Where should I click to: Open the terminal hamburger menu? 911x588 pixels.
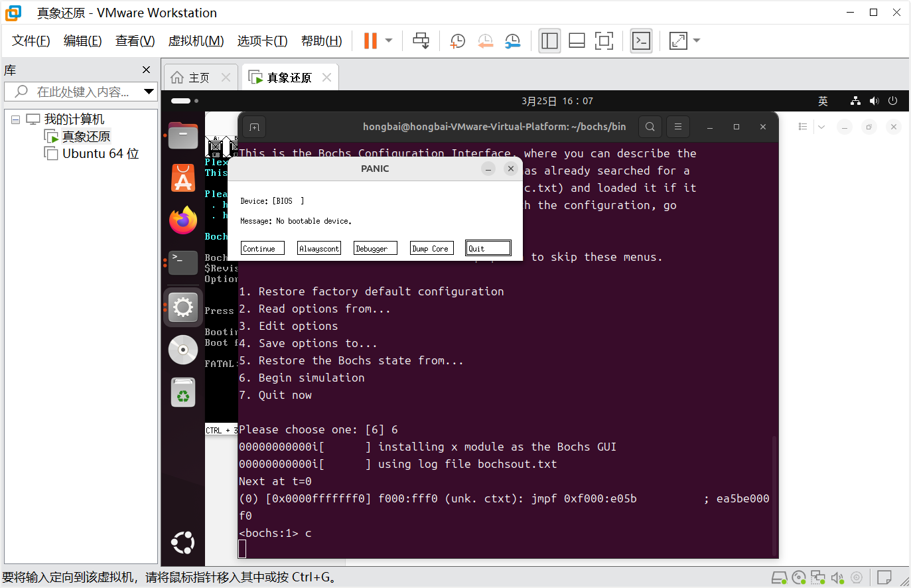pos(678,126)
